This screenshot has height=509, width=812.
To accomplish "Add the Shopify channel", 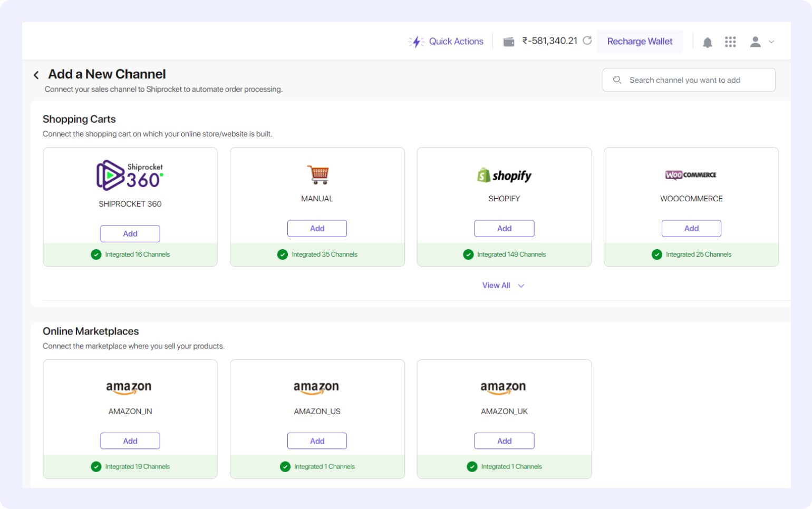I will pyautogui.click(x=504, y=229).
